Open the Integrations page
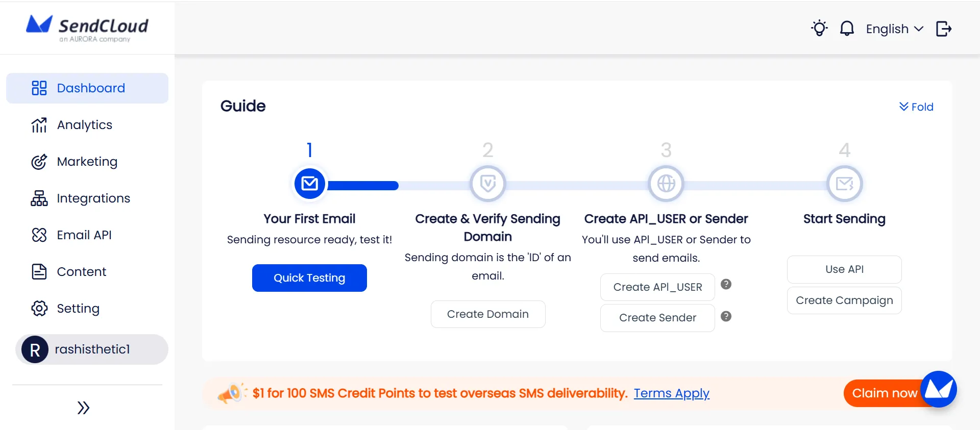 click(x=93, y=198)
